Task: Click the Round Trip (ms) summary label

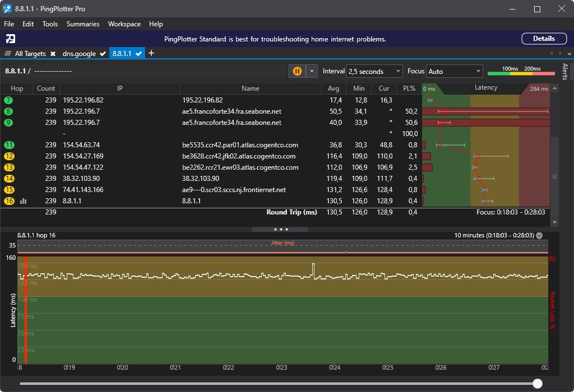Action: 291,212
